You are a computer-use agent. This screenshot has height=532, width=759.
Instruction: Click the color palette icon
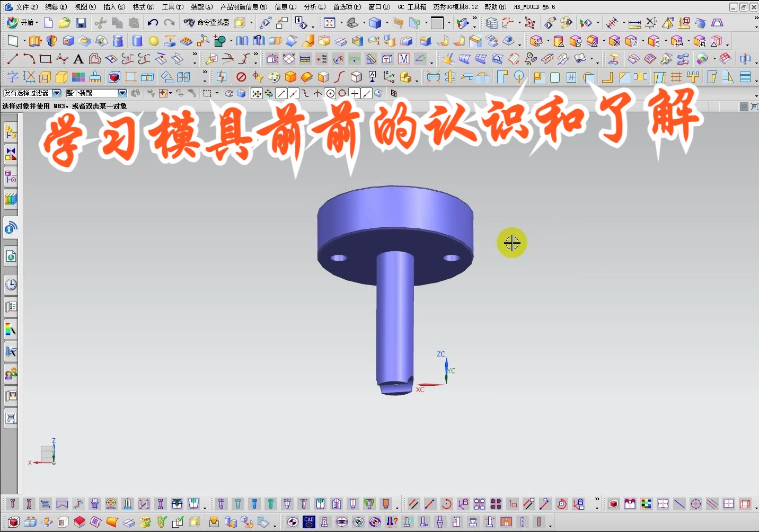click(274, 77)
